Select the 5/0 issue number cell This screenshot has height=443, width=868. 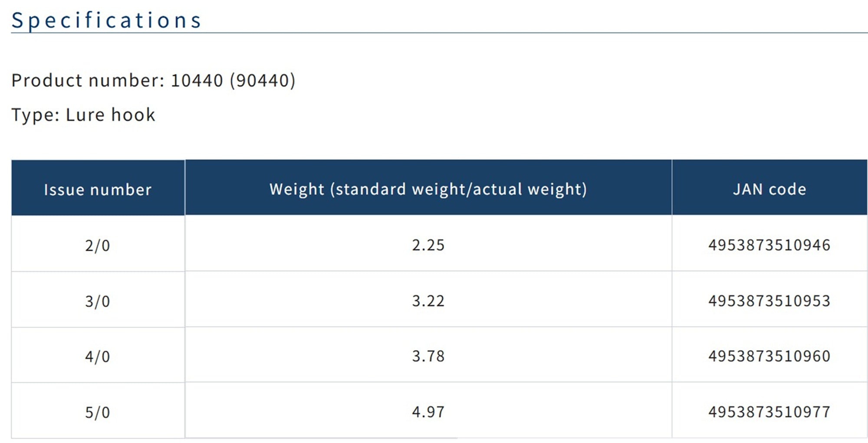[98, 410]
